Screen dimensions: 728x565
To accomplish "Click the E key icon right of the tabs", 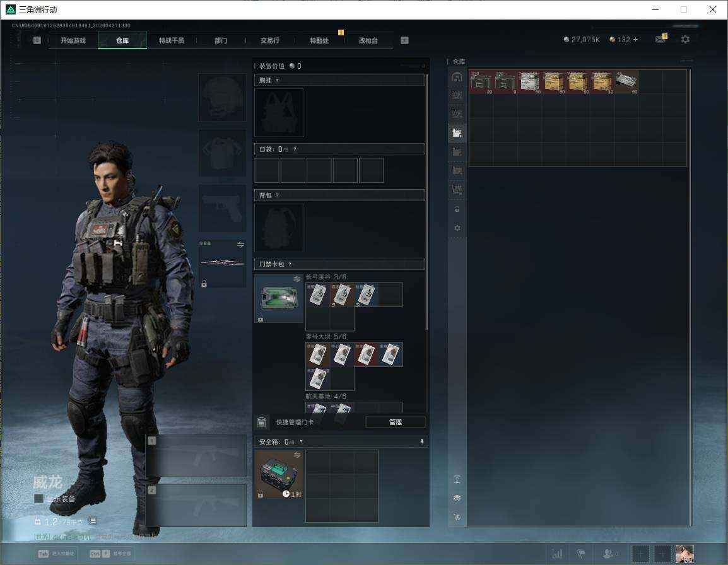I will tap(404, 40).
